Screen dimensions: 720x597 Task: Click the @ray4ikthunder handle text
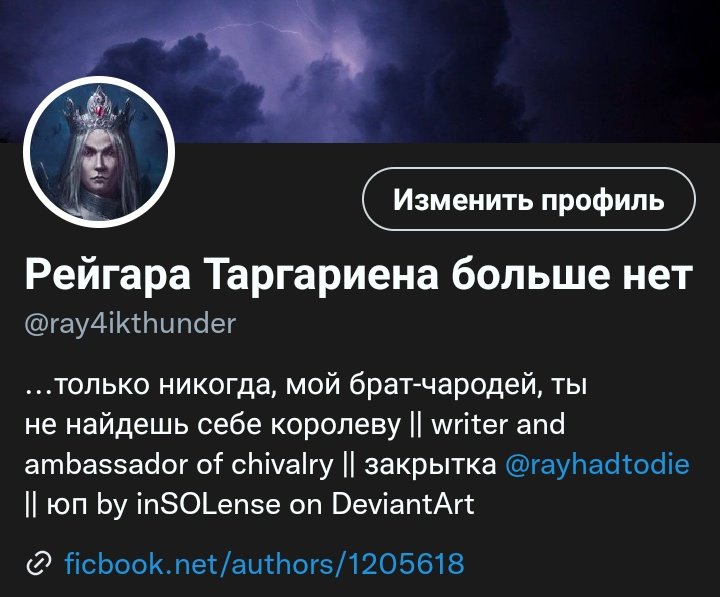click(130, 325)
